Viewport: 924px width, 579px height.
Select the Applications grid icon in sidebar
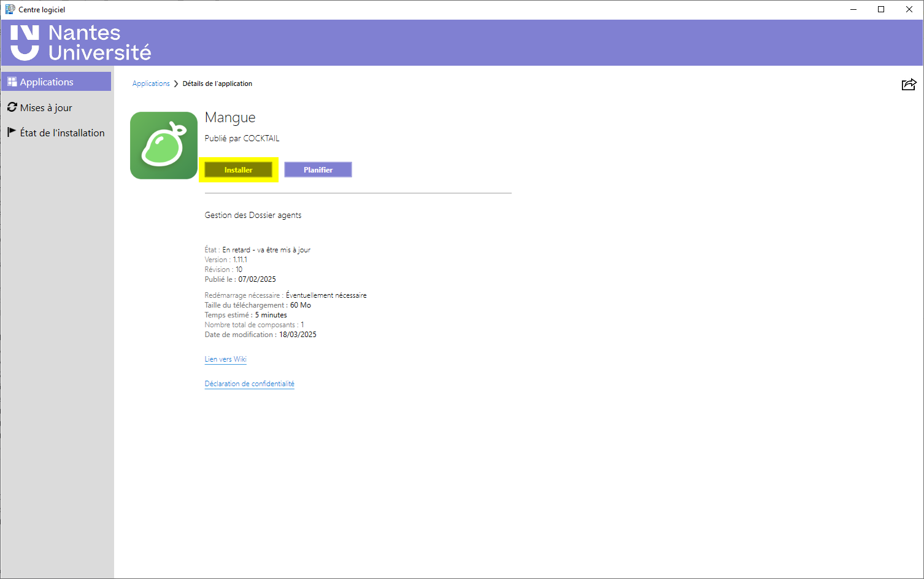pyautogui.click(x=12, y=82)
